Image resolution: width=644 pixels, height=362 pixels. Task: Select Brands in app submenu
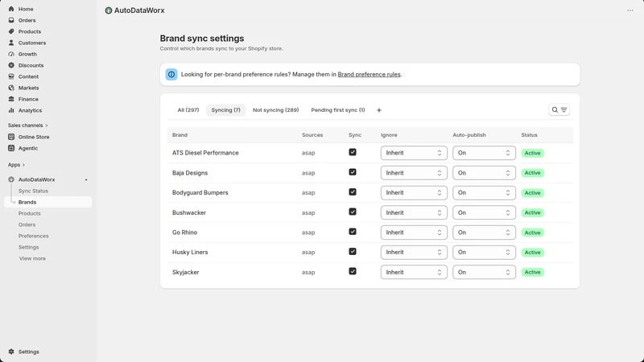[x=48, y=202]
